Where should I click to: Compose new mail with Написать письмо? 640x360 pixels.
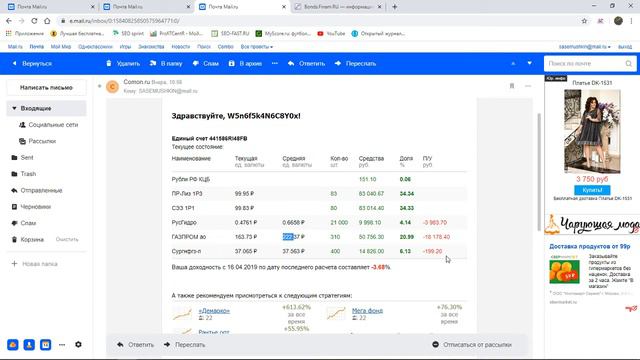pos(46,87)
